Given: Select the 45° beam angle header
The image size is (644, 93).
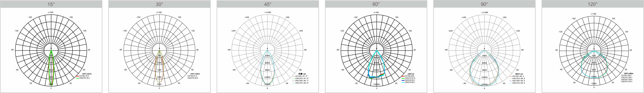Looking at the screenshot, I should (268, 4).
